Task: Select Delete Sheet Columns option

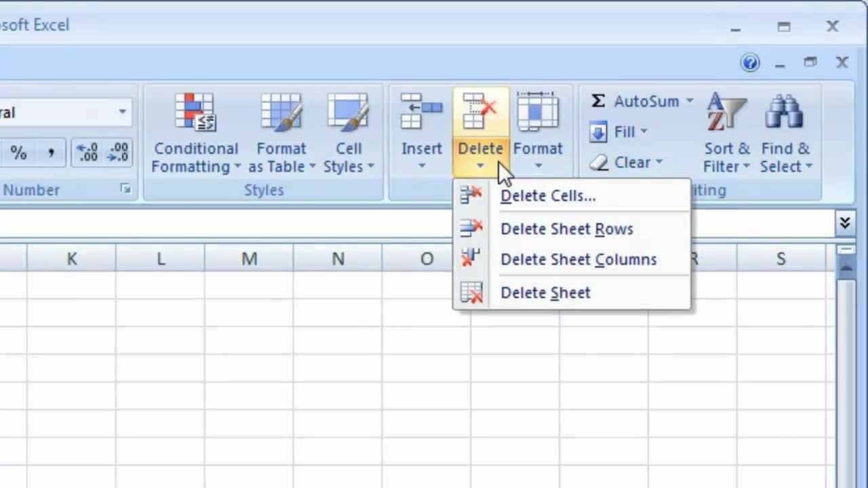Action: point(578,260)
